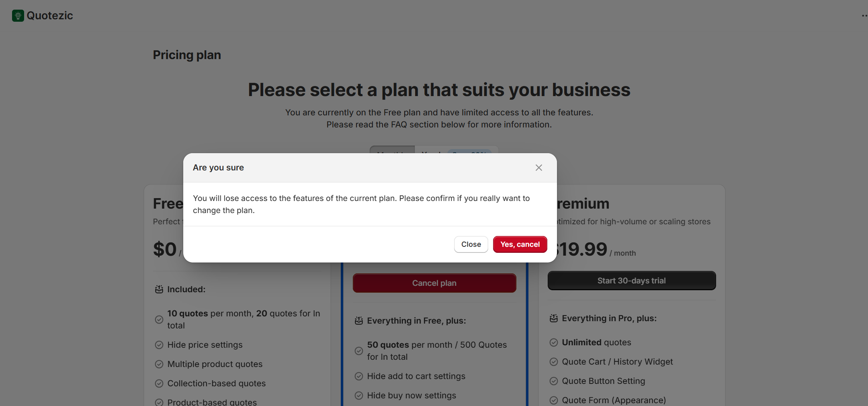
Task: Click check icon beside Collection-based quotes
Action: (159, 383)
